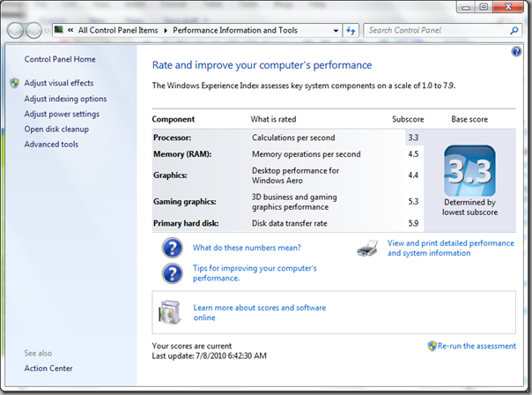Click the question mark icon beside 'What do these numbers mean?'
Viewport: 532px width, 395px height.
coord(171,249)
